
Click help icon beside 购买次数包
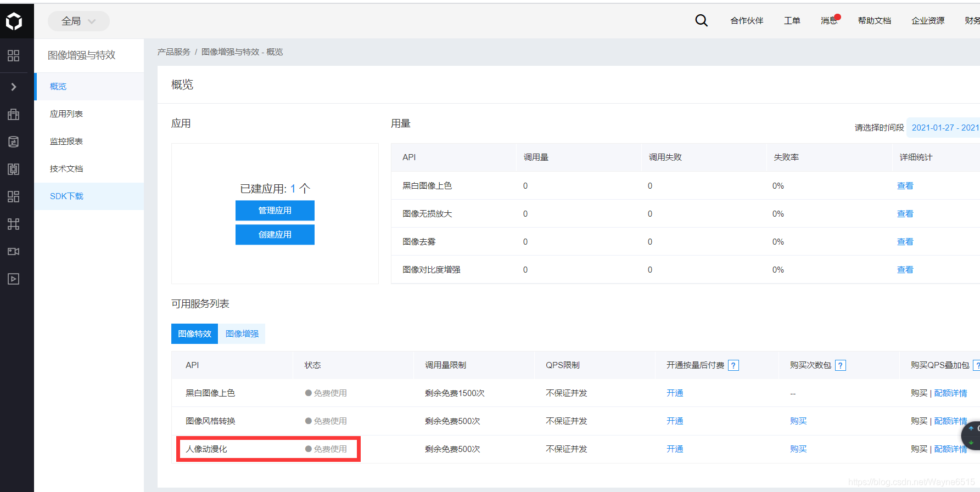point(841,365)
